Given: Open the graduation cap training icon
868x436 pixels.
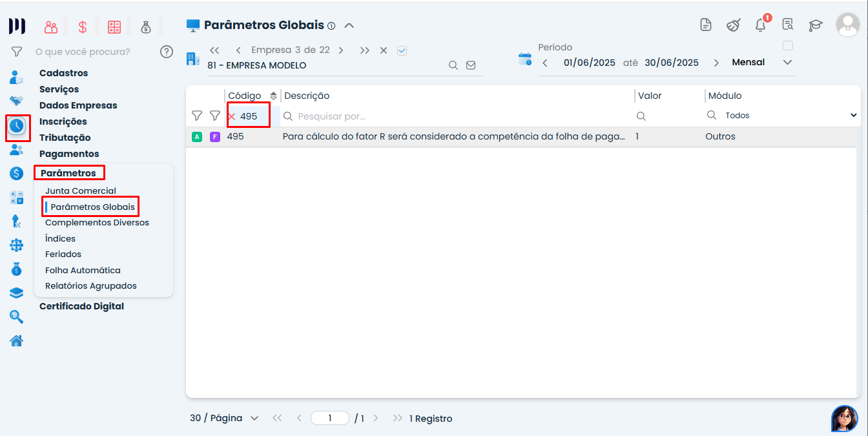Looking at the screenshot, I should click(x=816, y=25).
